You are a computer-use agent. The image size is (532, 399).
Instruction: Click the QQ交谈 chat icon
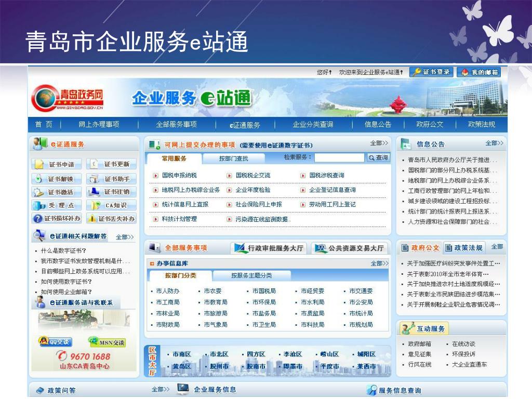tap(56, 341)
